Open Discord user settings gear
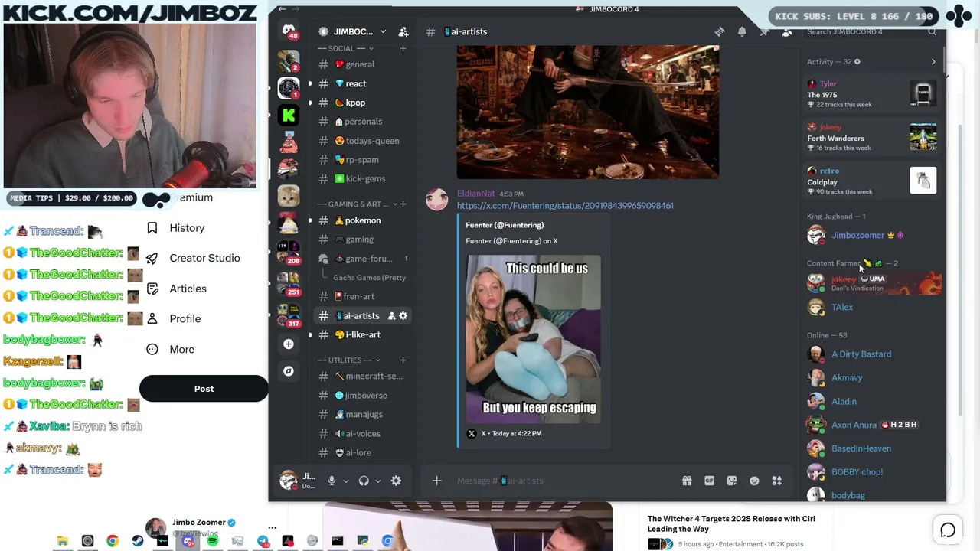 click(x=396, y=481)
